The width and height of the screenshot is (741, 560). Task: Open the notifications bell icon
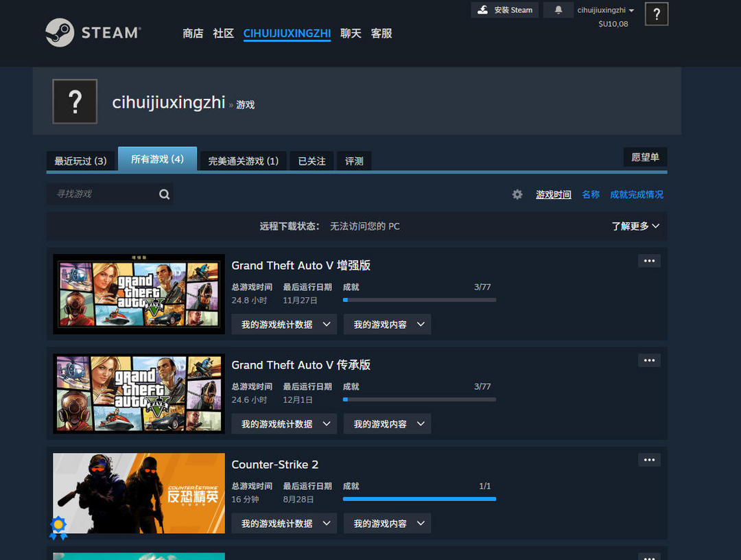[x=558, y=10]
